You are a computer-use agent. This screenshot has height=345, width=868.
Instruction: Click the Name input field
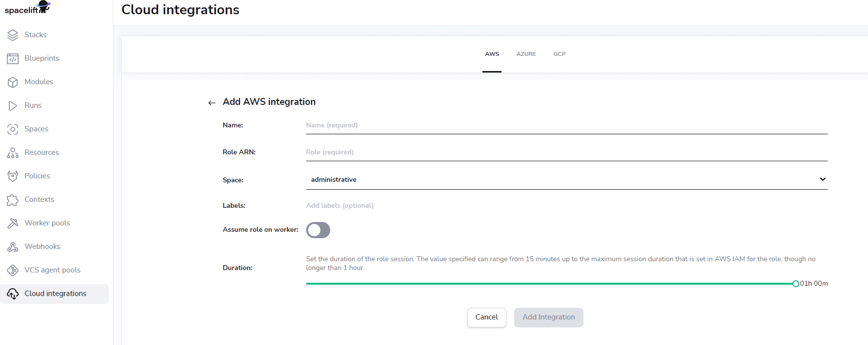pos(567,125)
